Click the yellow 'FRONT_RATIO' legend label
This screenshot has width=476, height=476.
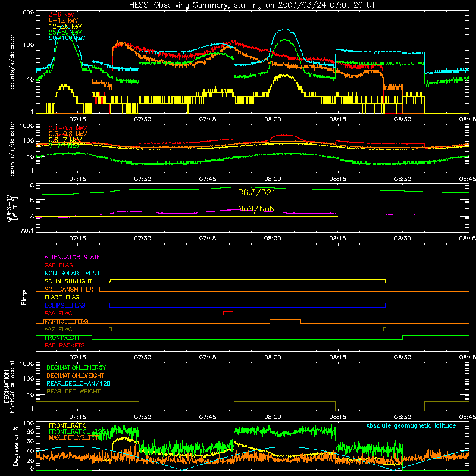pos(68,425)
